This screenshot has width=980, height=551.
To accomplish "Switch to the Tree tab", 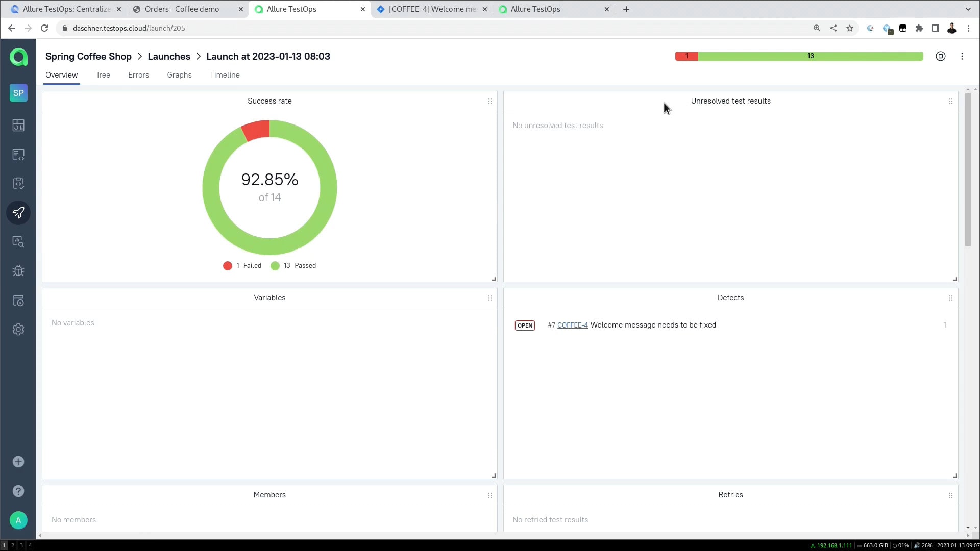I will pos(102,74).
